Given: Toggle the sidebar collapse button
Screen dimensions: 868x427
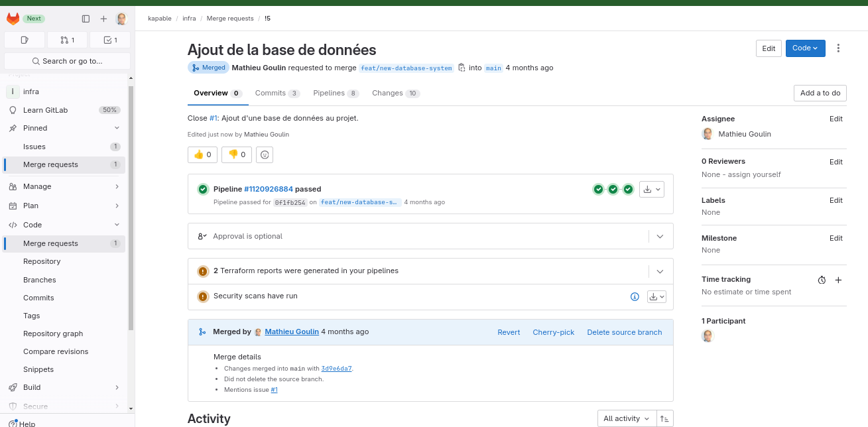Looking at the screenshot, I should click(x=86, y=19).
